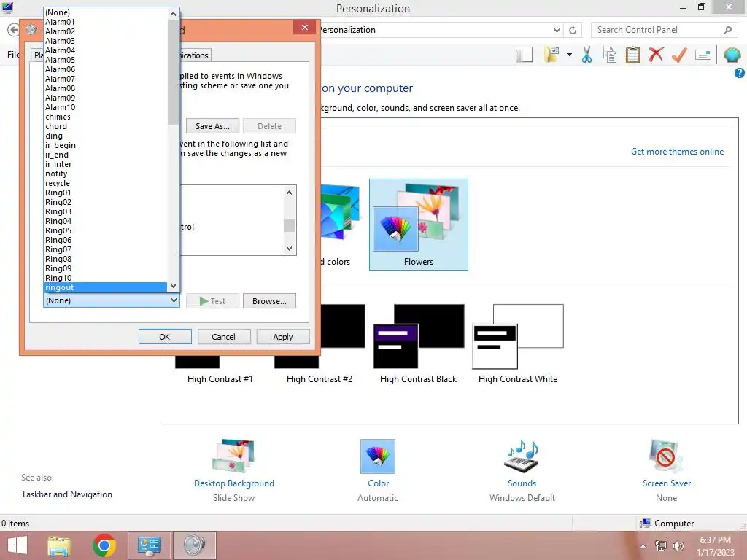The width and height of the screenshot is (747, 560).
Task: Click the blue Help question mark icon
Action: tap(740, 73)
